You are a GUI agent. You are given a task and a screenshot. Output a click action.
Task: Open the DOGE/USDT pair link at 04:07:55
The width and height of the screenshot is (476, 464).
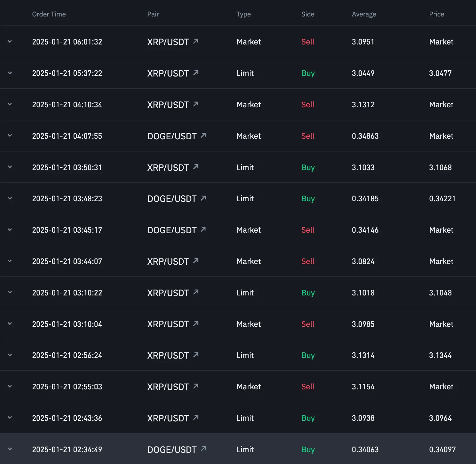pyautogui.click(x=172, y=136)
